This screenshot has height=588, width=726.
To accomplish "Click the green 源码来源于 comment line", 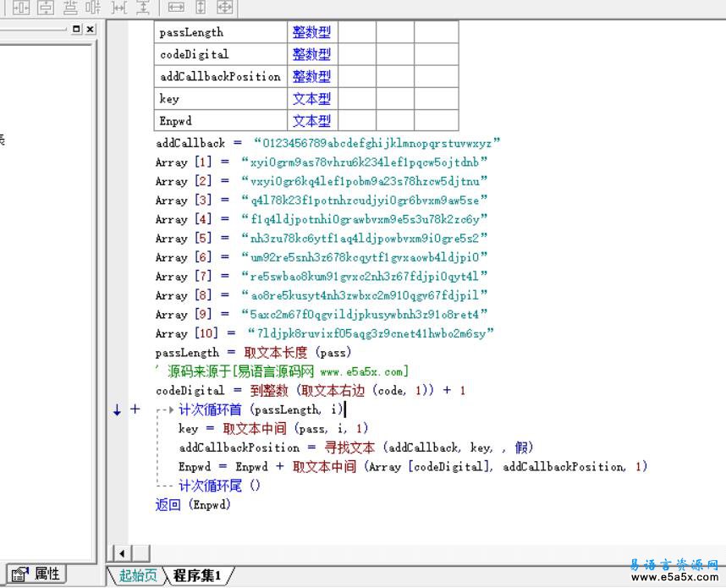I will [x=283, y=371].
